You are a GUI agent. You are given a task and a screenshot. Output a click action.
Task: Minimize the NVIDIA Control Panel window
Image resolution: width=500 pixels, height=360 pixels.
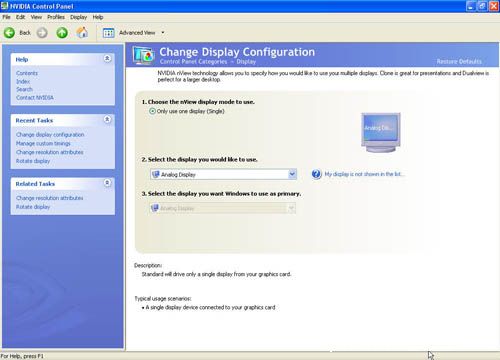pyautogui.click(x=471, y=6)
